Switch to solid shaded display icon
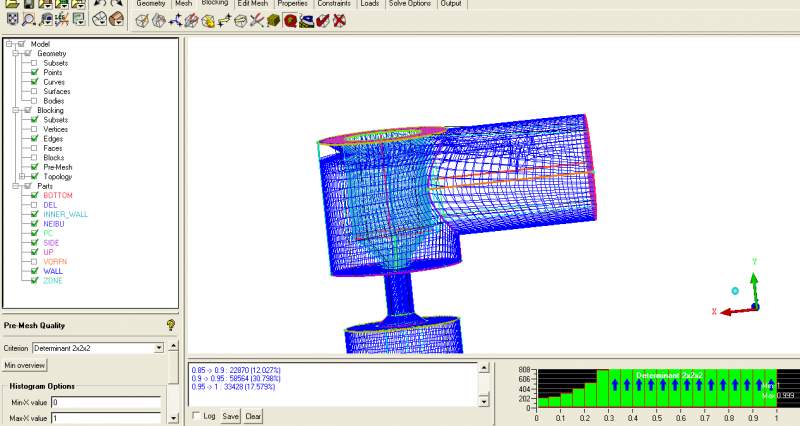Screen dimensions: 800x426 [116, 19]
